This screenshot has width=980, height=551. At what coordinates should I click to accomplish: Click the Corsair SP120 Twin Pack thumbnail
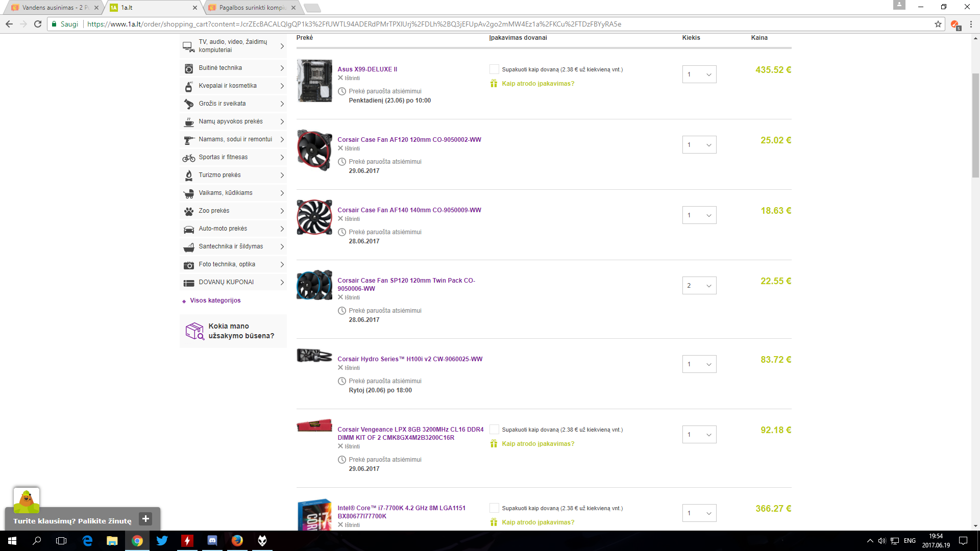pos(314,285)
